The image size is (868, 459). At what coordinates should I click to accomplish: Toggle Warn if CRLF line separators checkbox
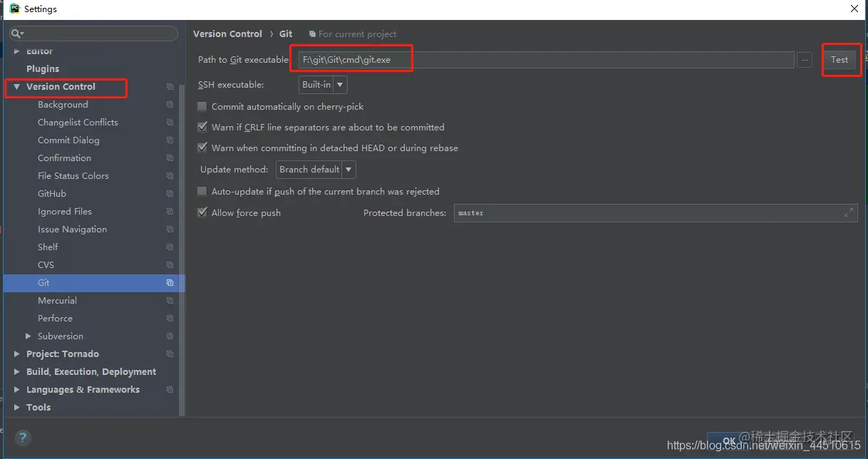202,127
